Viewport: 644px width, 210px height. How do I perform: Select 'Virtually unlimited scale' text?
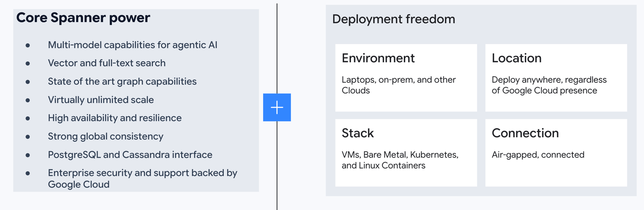click(101, 100)
